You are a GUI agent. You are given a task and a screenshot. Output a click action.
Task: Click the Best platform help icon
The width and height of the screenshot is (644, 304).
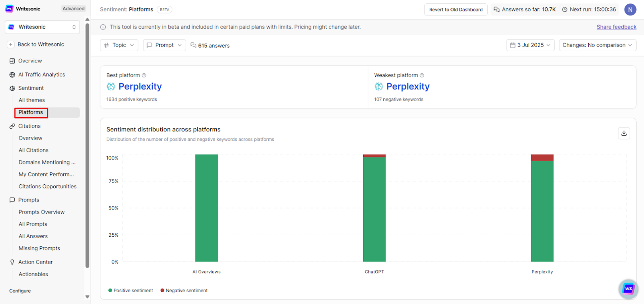(x=144, y=75)
